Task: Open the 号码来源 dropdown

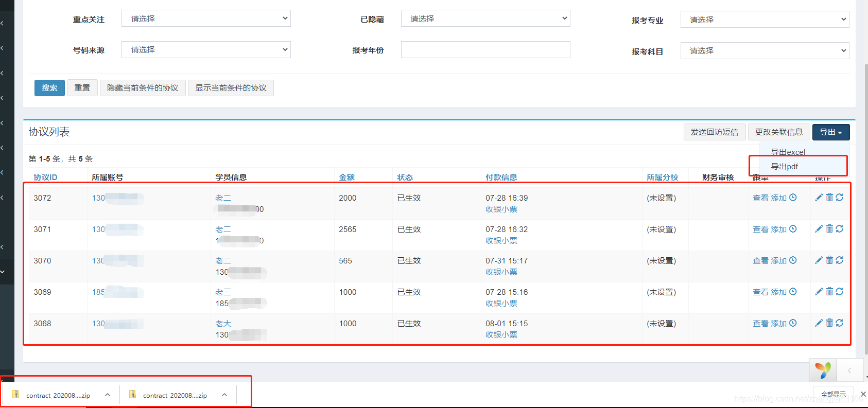Action: point(206,49)
